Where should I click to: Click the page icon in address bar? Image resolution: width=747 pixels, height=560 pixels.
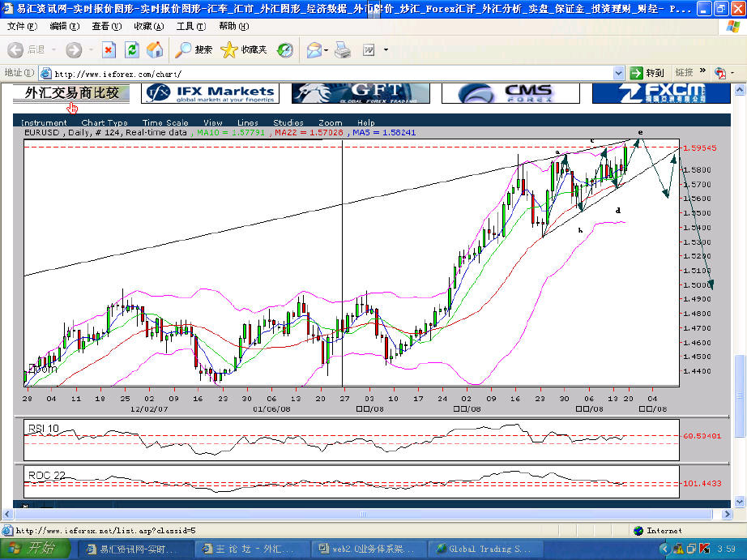(x=45, y=74)
